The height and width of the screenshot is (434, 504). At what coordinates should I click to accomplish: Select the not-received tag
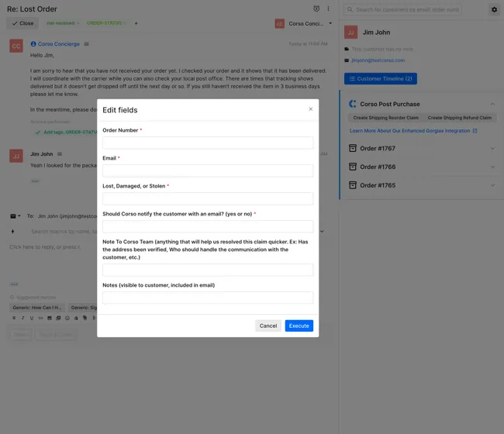pos(60,23)
